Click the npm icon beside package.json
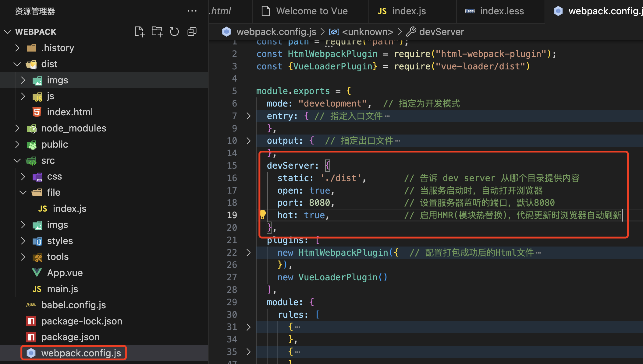Image resolution: width=643 pixels, height=364 pixels. (31, 337)
